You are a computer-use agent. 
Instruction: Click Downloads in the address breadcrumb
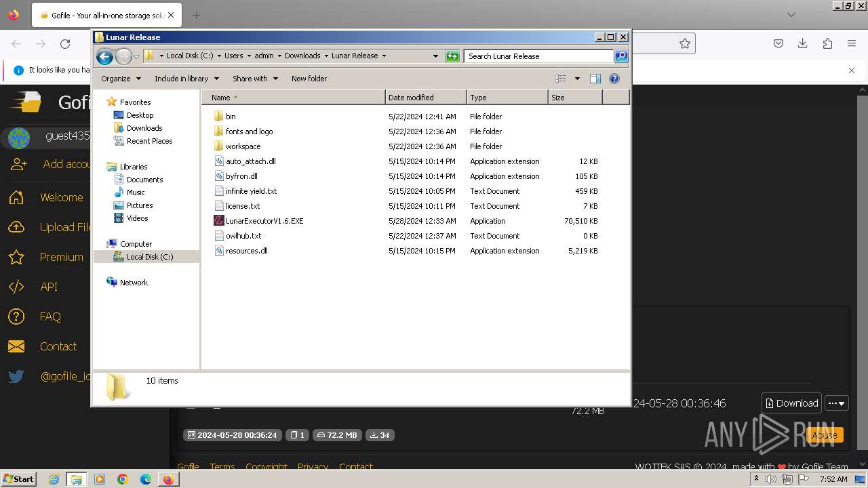click(x=302, y=56)
